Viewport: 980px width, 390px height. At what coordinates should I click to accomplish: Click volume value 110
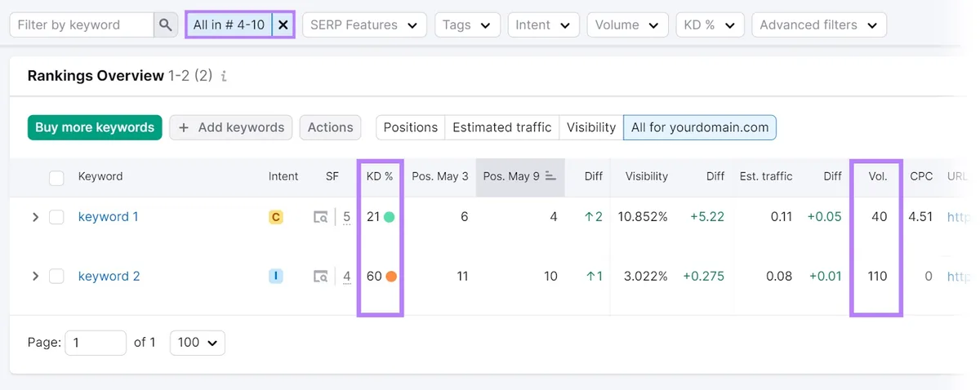[877, 277]
